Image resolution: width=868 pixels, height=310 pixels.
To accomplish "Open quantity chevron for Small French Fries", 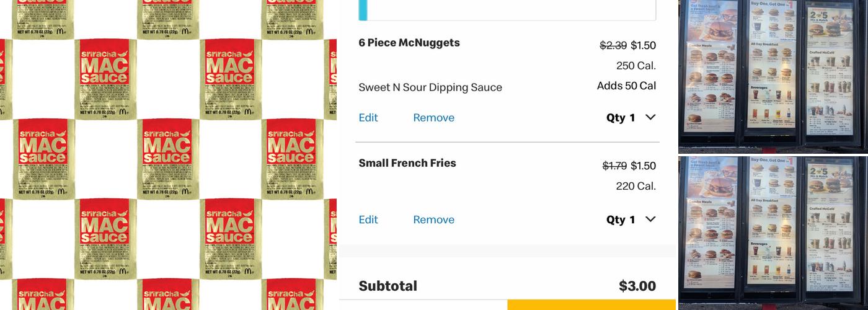I will tap(650, 219).
